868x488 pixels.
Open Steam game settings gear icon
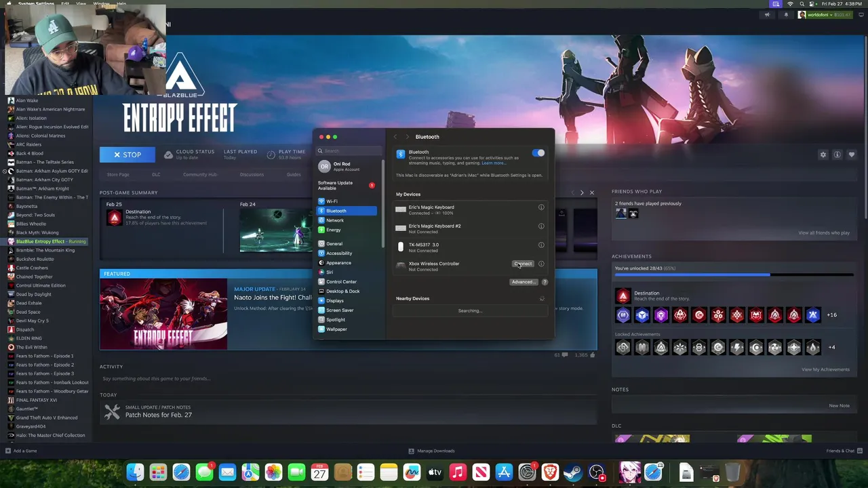point(823,155)
